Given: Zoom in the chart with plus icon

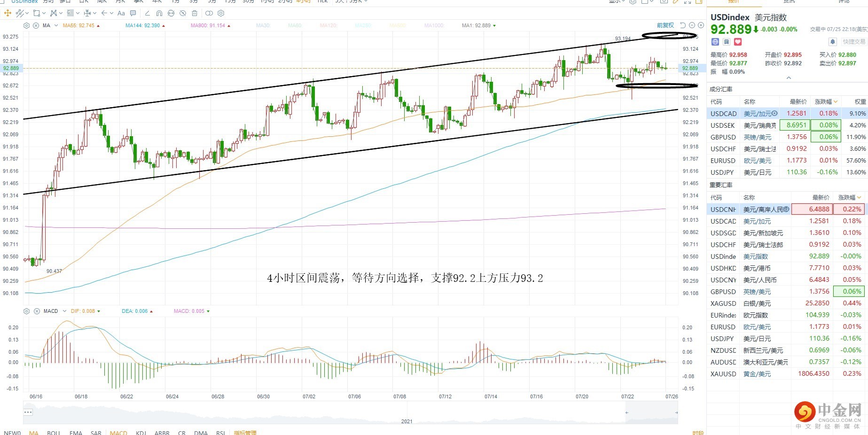Looking at the screenshot, I should [701, 25].
